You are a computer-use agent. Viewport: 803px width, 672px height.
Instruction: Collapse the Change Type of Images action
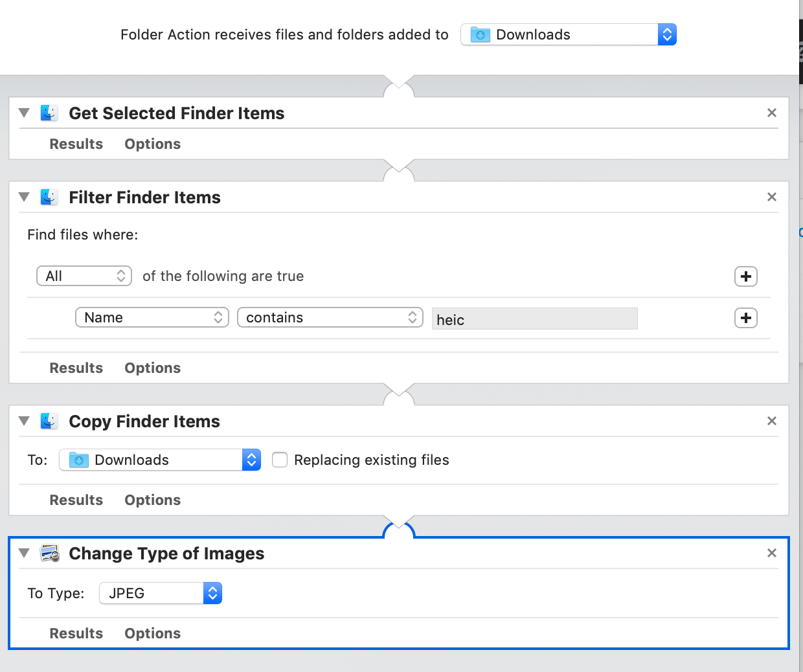(24, 553)
